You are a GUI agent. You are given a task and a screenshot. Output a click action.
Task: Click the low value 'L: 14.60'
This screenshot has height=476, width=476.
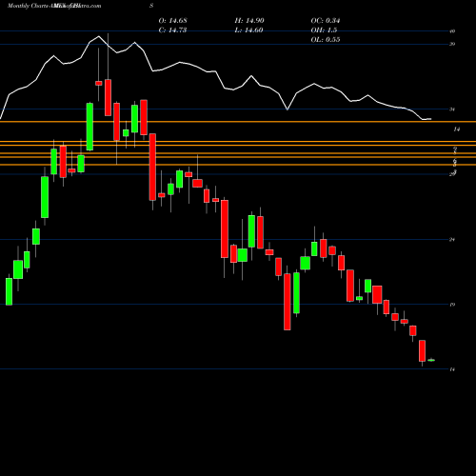click(x=248, y=30)
